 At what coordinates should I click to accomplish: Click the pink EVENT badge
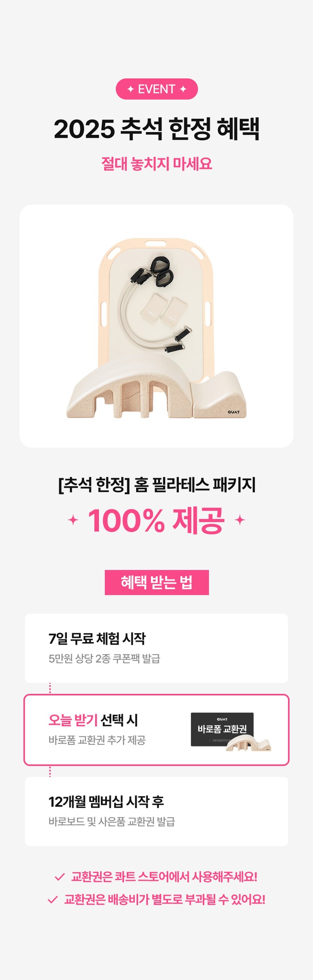(156, 89)
